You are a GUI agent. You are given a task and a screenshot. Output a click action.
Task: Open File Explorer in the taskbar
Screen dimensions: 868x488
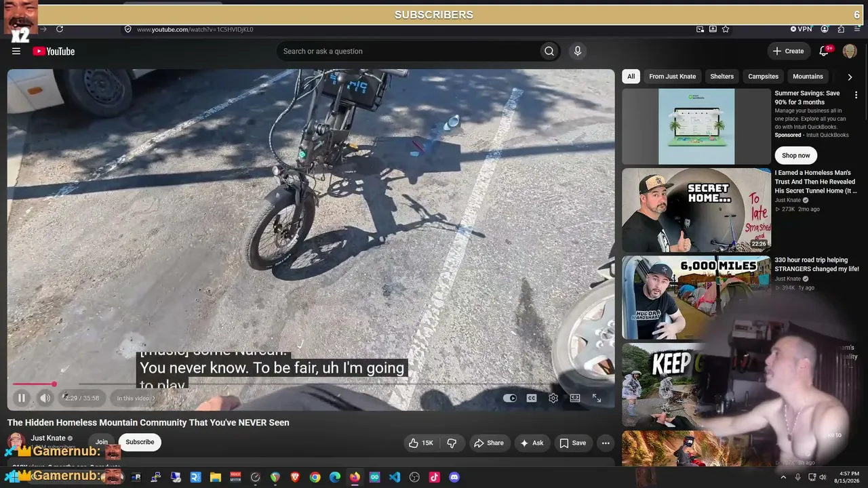coord(216,477)
